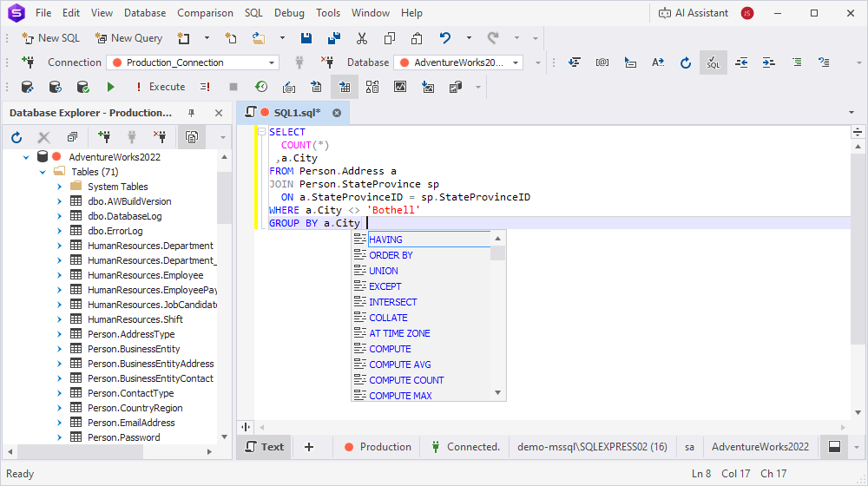The height and width of the screenshot is (486, 868).
Task: Open the Database menu
Action: (144, 13)
